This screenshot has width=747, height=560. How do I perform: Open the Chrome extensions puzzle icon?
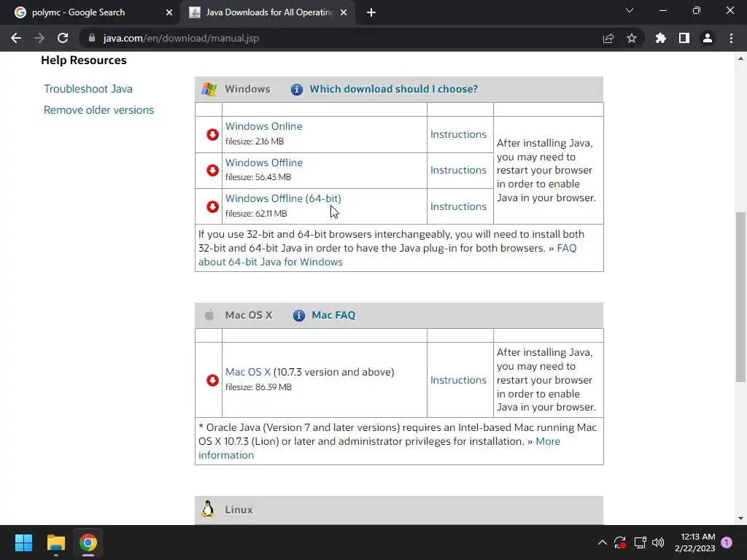point(661,38)
